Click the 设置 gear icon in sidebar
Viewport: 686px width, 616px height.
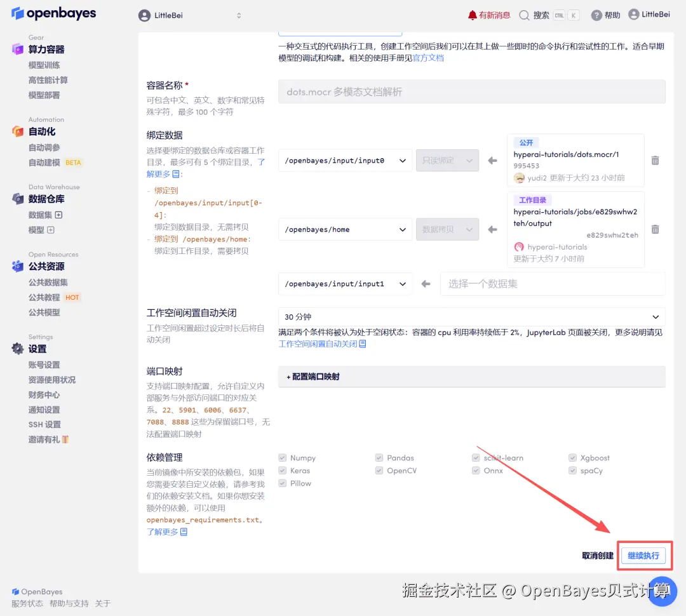[18, 349]
